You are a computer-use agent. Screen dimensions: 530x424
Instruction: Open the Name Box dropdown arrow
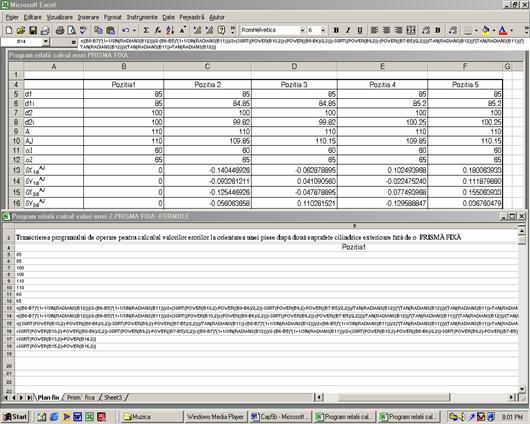coord(46,42)
